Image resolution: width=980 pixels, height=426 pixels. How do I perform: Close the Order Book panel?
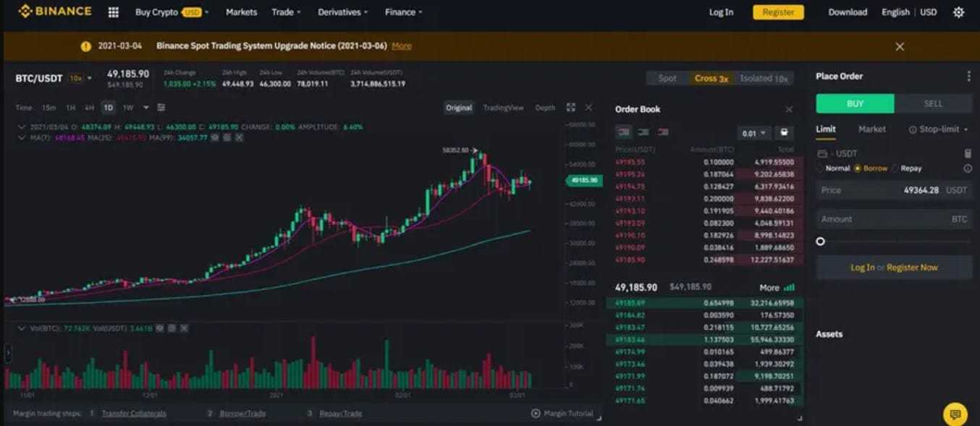point(789,109)
